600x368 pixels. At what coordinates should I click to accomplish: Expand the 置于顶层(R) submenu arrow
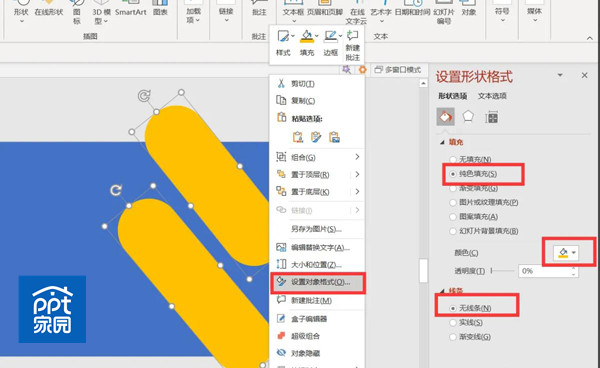point(357,174)
